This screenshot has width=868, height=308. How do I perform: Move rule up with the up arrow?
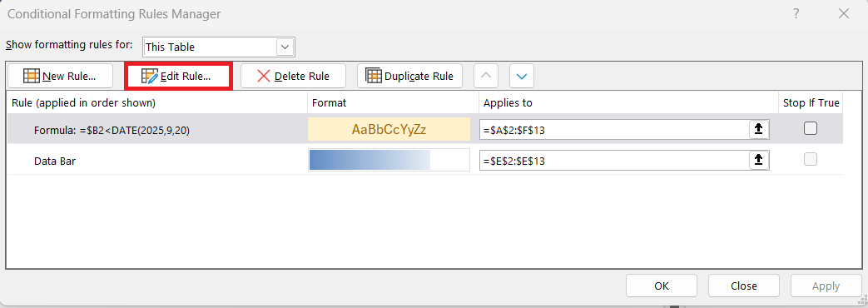(x=486, y=76)
